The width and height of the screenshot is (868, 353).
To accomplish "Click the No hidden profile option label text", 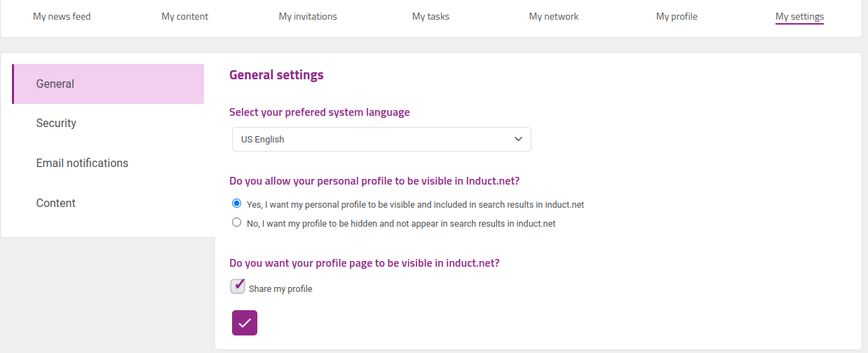I will coord(401,224).
